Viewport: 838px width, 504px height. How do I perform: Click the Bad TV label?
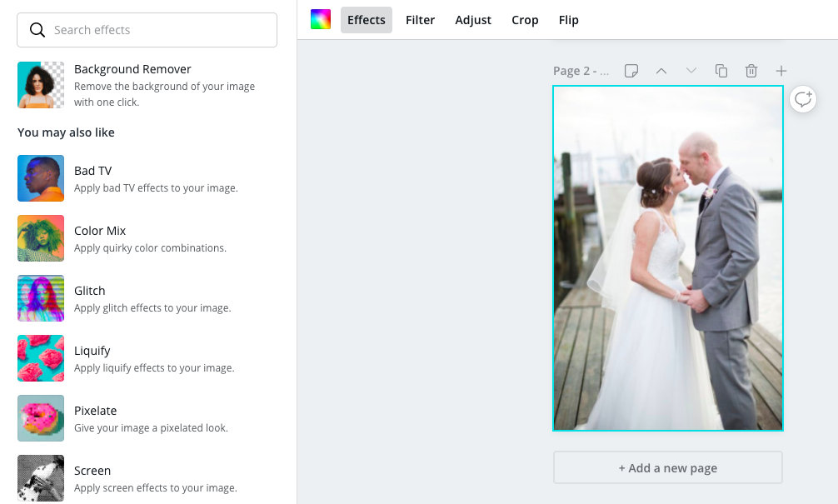pyautogui.click(x=93, y=171)
